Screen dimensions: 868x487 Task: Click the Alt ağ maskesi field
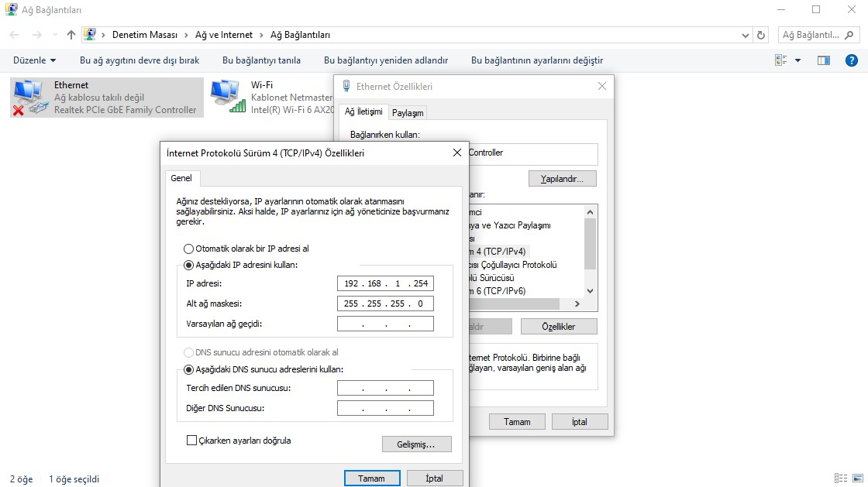385,304
